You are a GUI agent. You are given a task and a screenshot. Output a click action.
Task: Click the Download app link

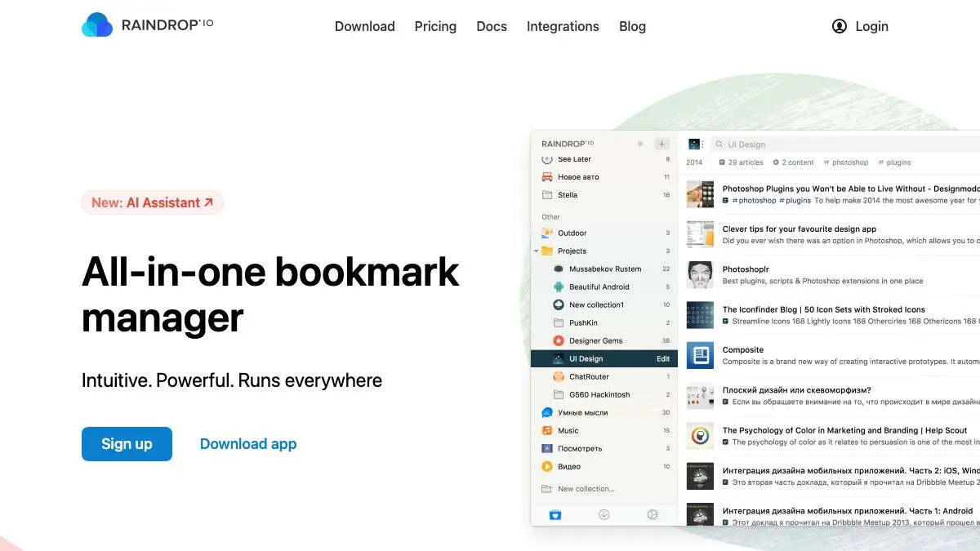[x=248, y=444]
